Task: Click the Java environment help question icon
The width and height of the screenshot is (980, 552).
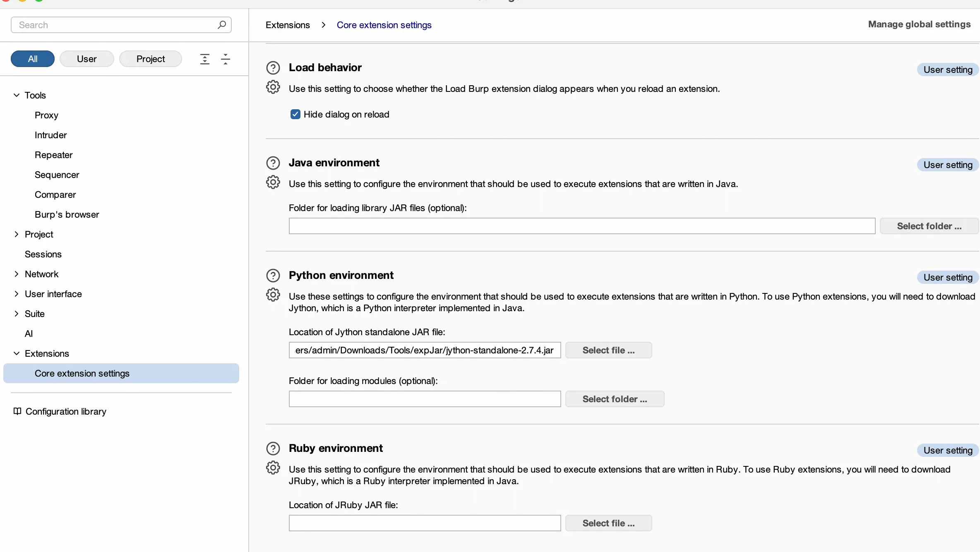Action: (x=273, y=163)
